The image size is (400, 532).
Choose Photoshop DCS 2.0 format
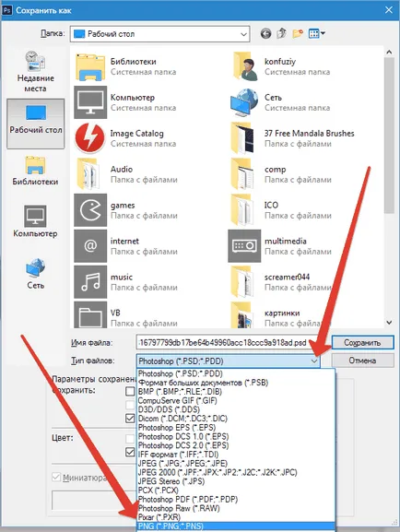235,445
